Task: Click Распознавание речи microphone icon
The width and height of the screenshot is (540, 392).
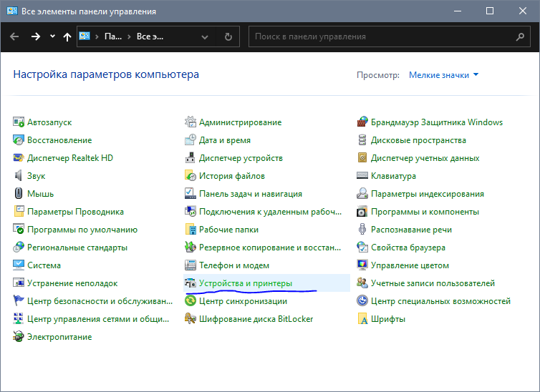Action: tap(362, 230)
